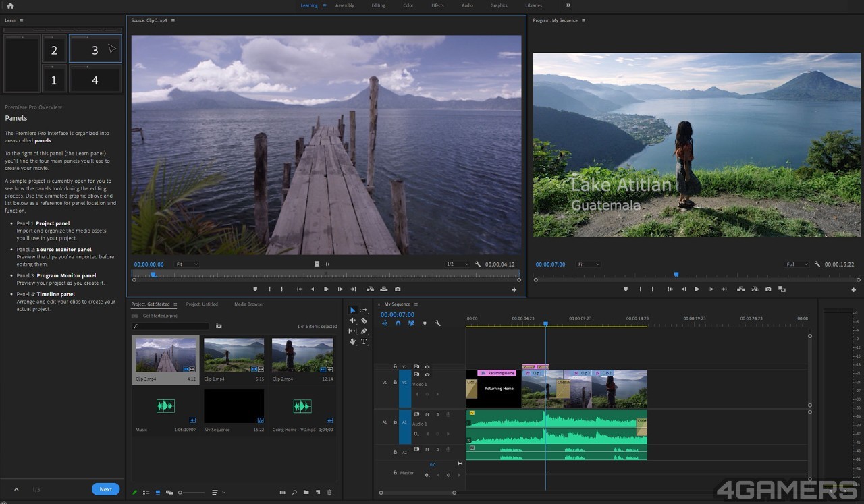Select the Selection arrow tool
This screenshot has width=864, height=504.
tap(352, 310)
